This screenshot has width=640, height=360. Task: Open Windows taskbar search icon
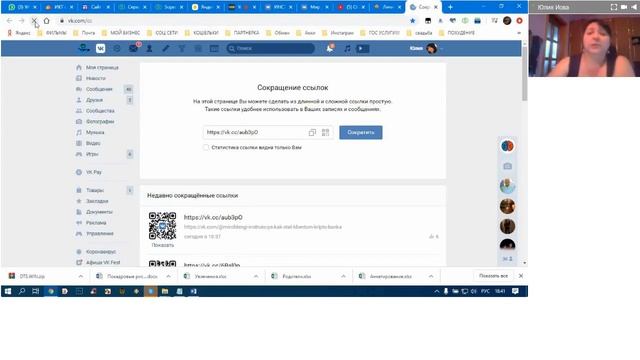click(22, 291)
